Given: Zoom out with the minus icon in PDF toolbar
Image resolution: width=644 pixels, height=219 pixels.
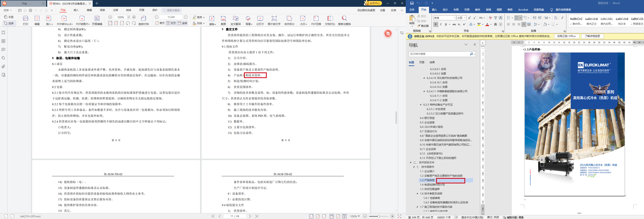Looking at the screenshot, I should pos(110,17).
